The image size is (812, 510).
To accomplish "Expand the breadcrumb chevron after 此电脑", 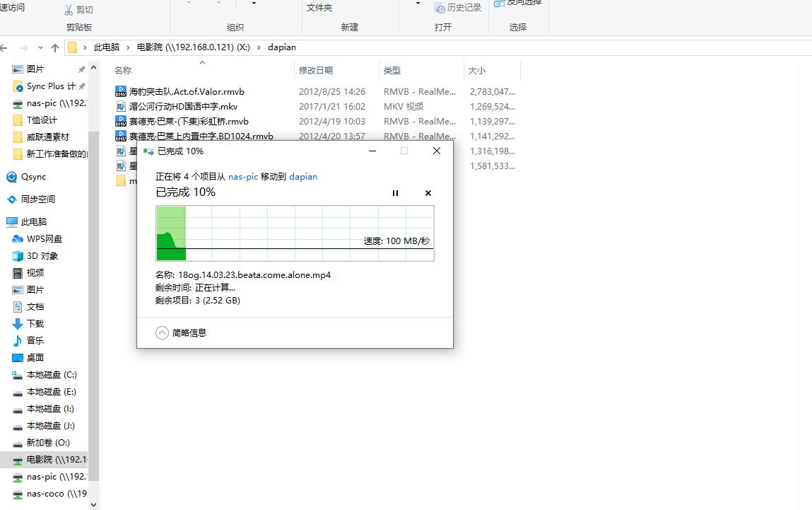I will (129, 47).
